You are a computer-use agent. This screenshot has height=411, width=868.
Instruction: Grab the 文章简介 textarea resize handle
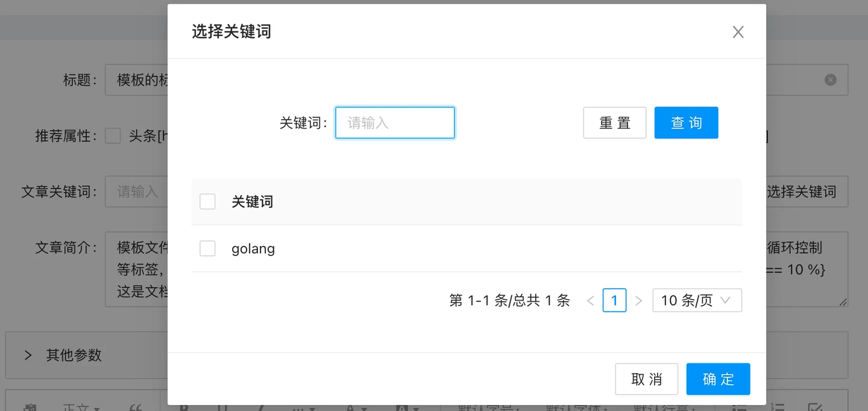(x=843, y=302)
